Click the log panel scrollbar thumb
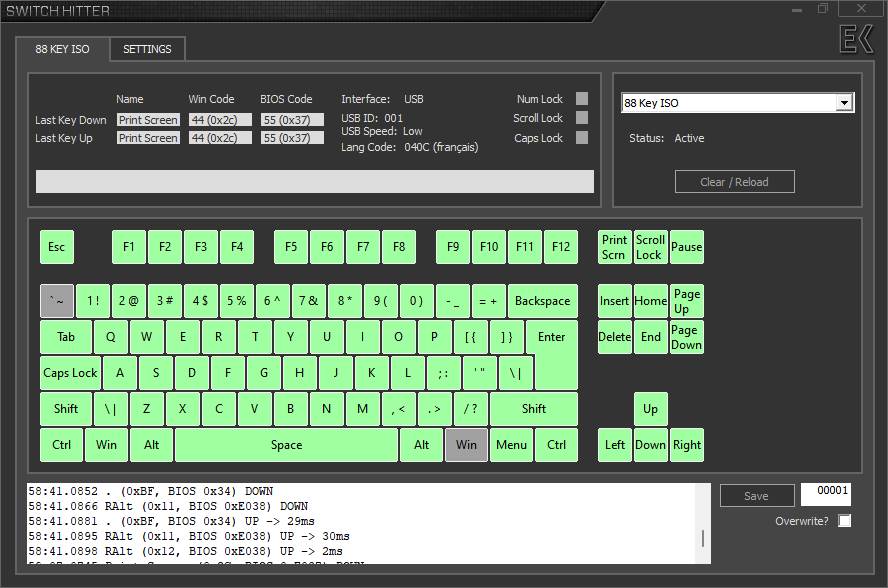 [703, 538]
